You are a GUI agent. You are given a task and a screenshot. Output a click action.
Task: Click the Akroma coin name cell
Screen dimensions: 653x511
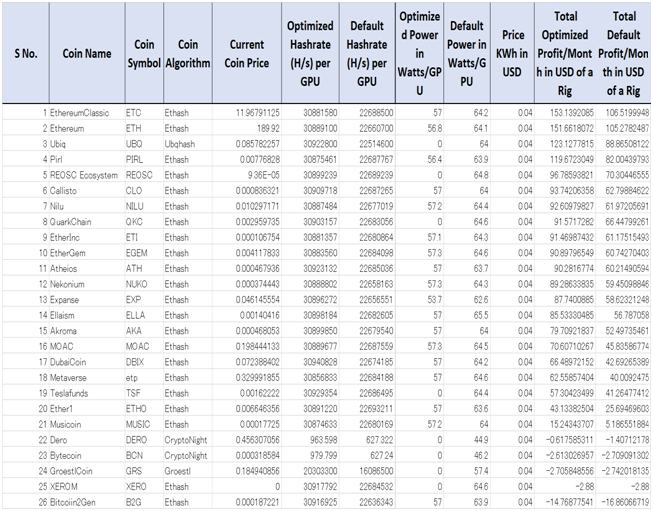coord(87,331)
